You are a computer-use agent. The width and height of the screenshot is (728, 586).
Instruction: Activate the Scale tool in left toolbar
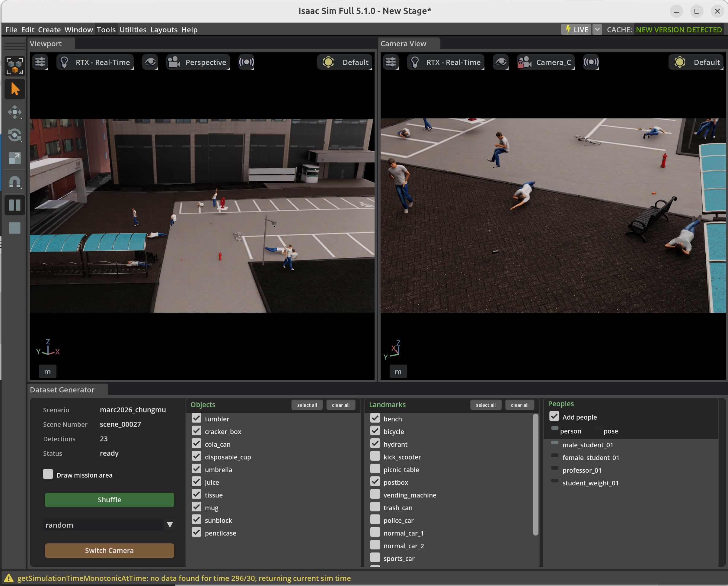[x=15, y=158]
